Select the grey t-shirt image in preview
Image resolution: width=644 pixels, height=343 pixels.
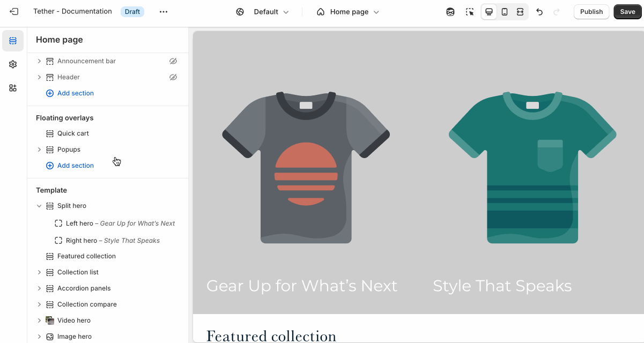pyautogui.click(x=306, y=167)
